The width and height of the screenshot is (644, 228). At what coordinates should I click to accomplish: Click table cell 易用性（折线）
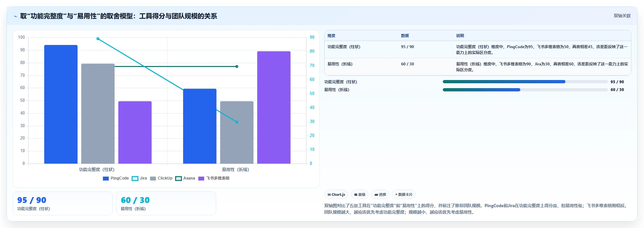[340, 64]
